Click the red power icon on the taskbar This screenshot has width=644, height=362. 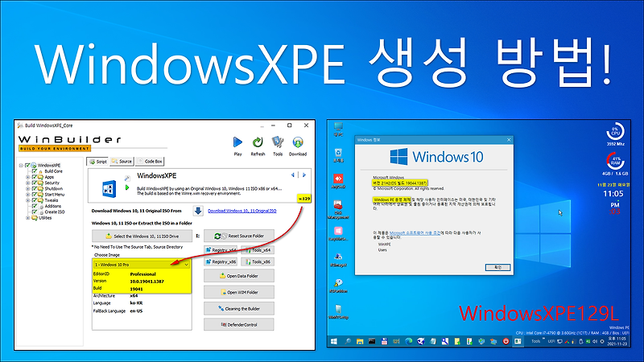tap(506, 341)
